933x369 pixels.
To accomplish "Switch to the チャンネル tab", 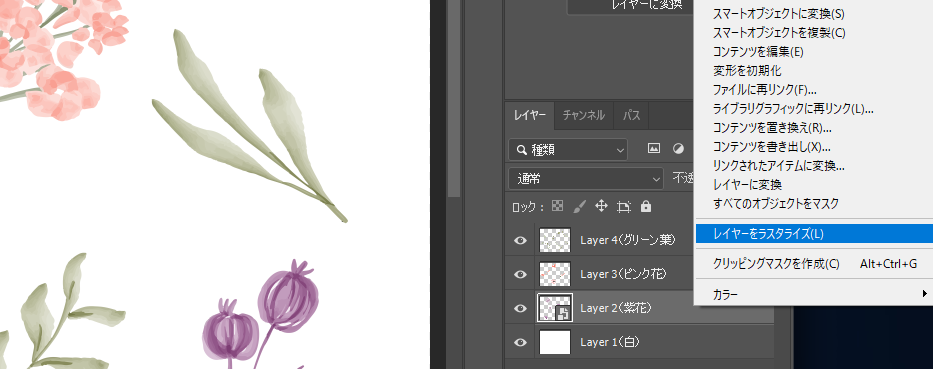I will click(x=584, y=115).
